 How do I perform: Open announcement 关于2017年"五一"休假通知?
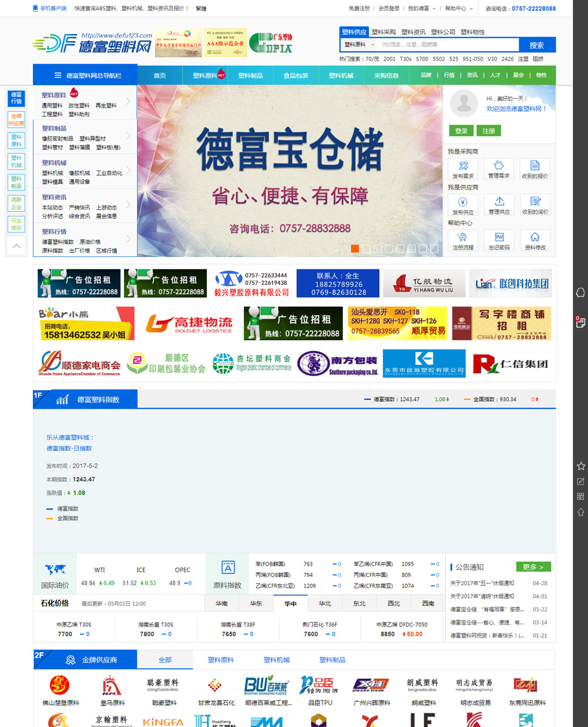[482, 583]
